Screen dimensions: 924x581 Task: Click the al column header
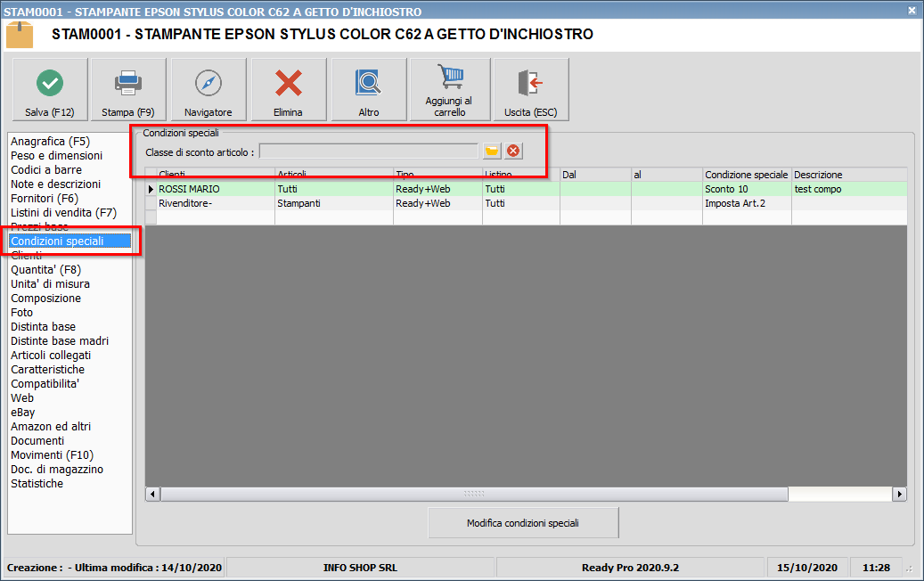coord(666,175)
